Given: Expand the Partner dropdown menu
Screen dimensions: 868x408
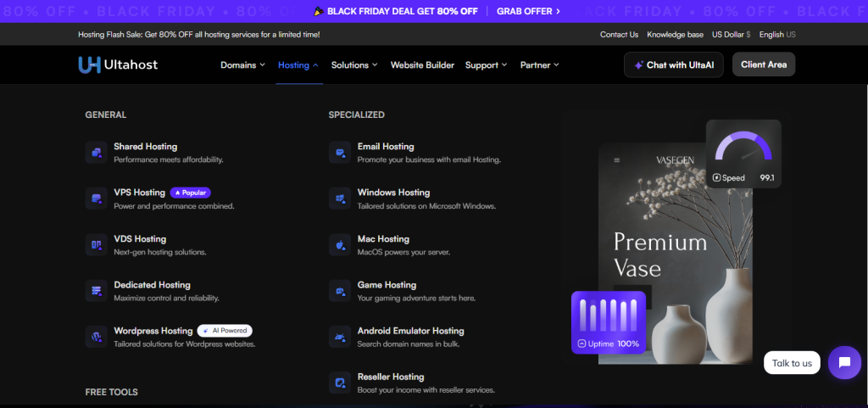Looking at the screenshot, I should pyautogui.click(x=540, y=64).
